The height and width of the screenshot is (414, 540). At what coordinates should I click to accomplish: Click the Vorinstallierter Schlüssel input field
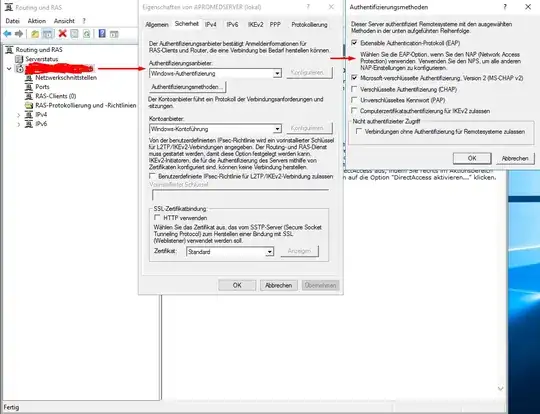tap(240, 195)
